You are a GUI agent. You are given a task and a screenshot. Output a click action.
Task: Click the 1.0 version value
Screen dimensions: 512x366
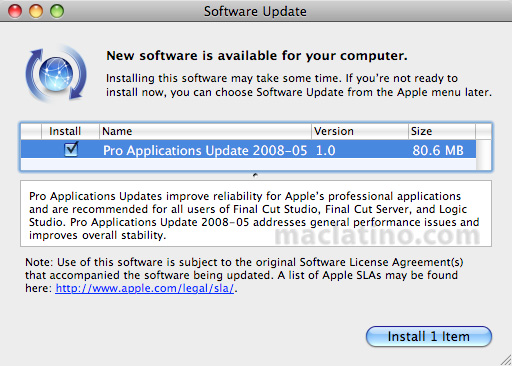tap(325, 150)
